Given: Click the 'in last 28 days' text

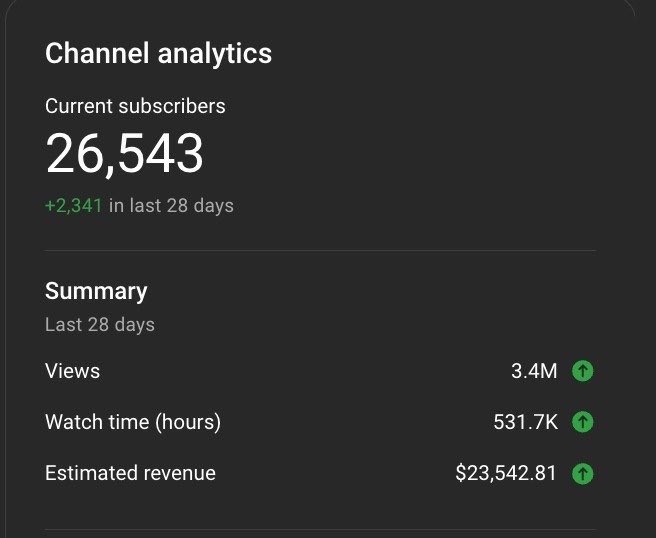Looking at the screenshot, I should [171, 205].
